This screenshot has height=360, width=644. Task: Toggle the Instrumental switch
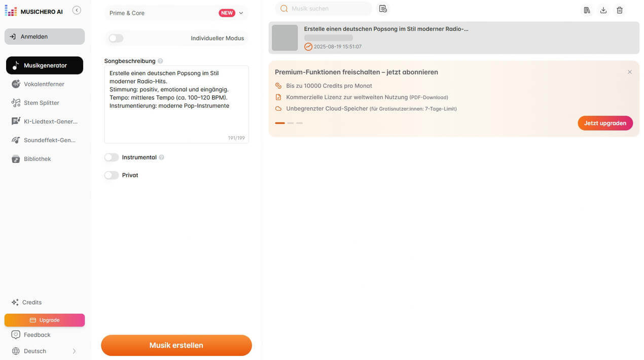pos(112,157)
